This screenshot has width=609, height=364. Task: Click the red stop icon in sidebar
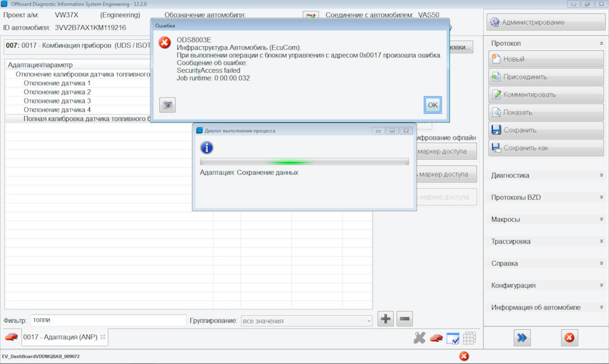pos(570,337)
